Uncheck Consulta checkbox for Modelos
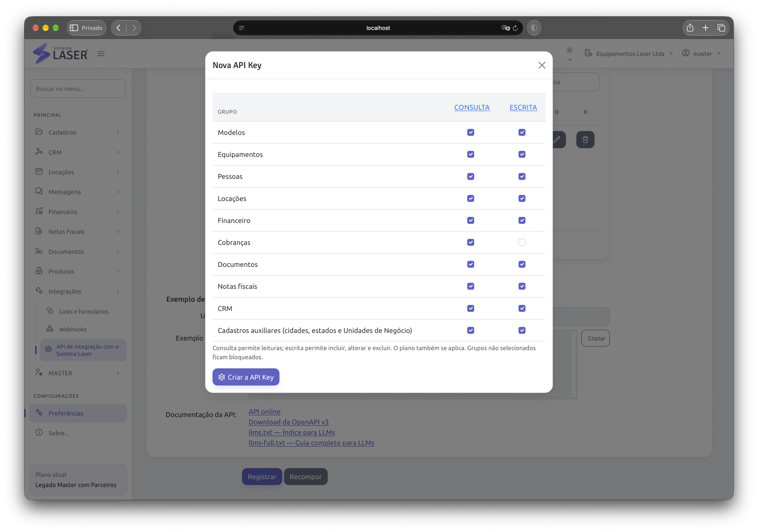The width and height of the screenshot is (758, 532). point(470,132)
